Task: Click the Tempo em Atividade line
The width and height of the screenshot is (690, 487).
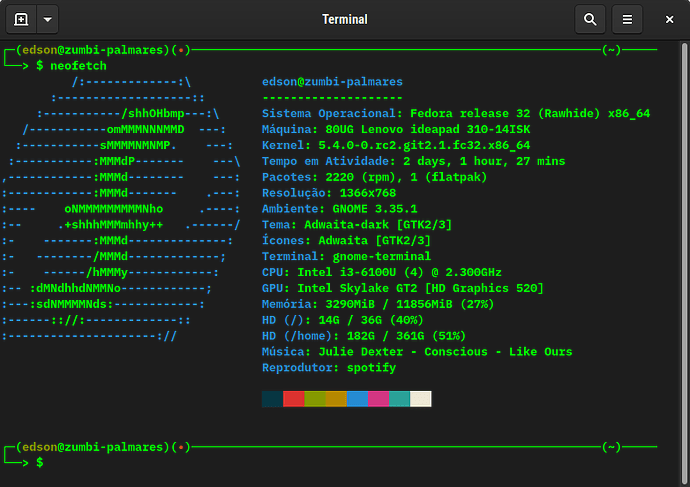Action: [413, 161]
